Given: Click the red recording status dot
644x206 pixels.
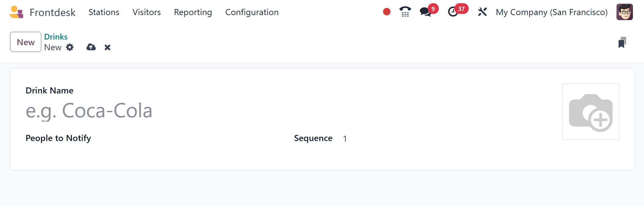Looking at the screenshot, I should 387,12.
